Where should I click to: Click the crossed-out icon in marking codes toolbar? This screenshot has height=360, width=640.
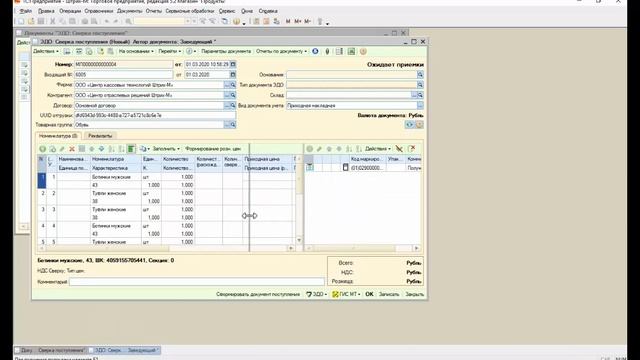(399, 149)
